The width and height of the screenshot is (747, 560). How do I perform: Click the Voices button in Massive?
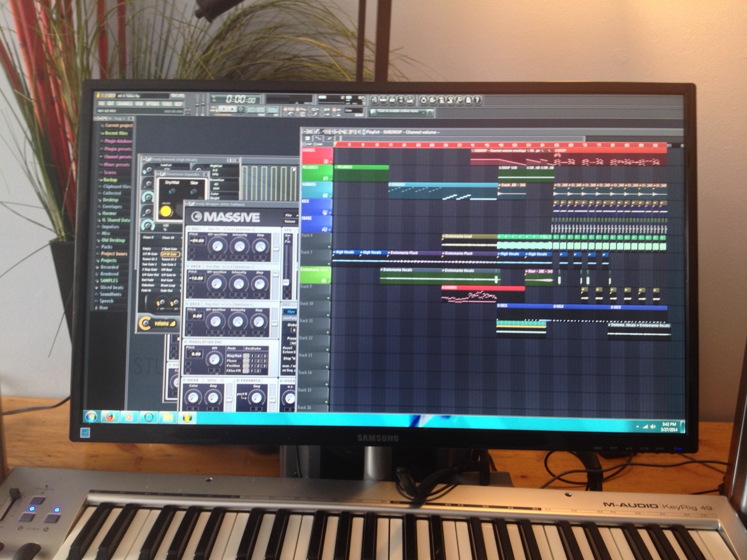(x=289, y=221)
